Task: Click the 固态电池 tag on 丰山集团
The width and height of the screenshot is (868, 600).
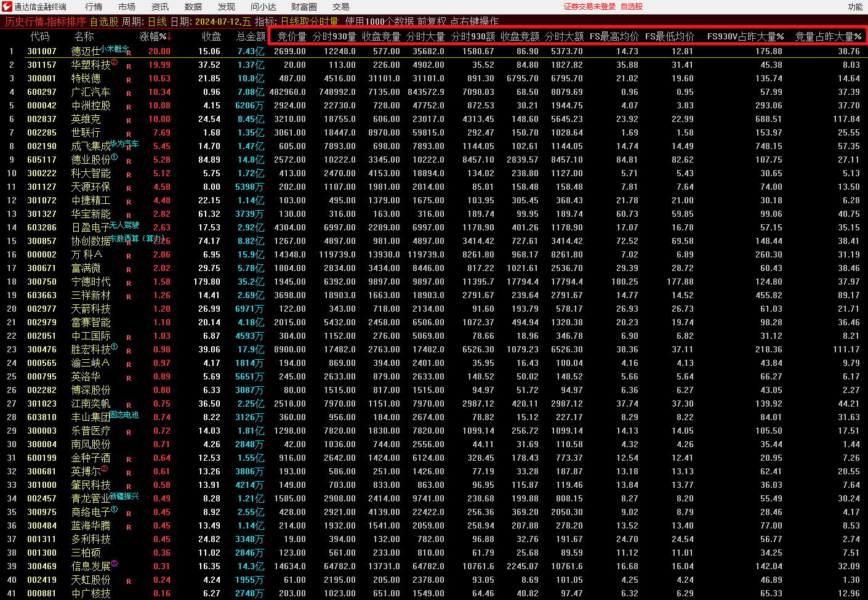Action: point(124,415)
